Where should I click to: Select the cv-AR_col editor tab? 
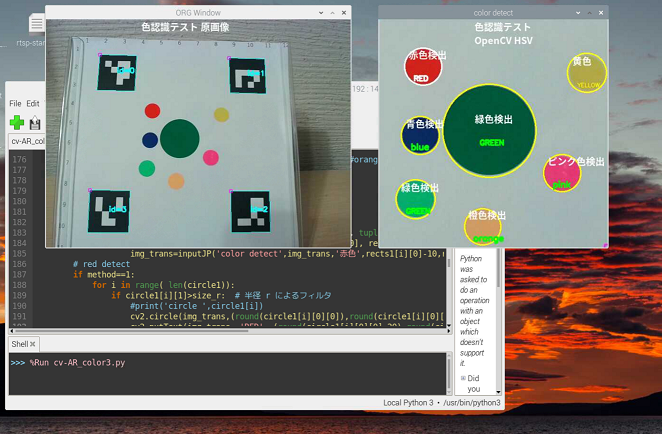pyautogui.click(x=27, y=141)
